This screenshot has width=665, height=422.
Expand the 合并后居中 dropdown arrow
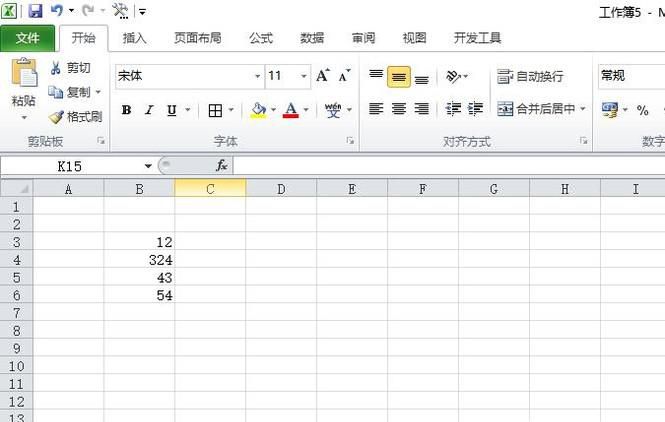583,109
